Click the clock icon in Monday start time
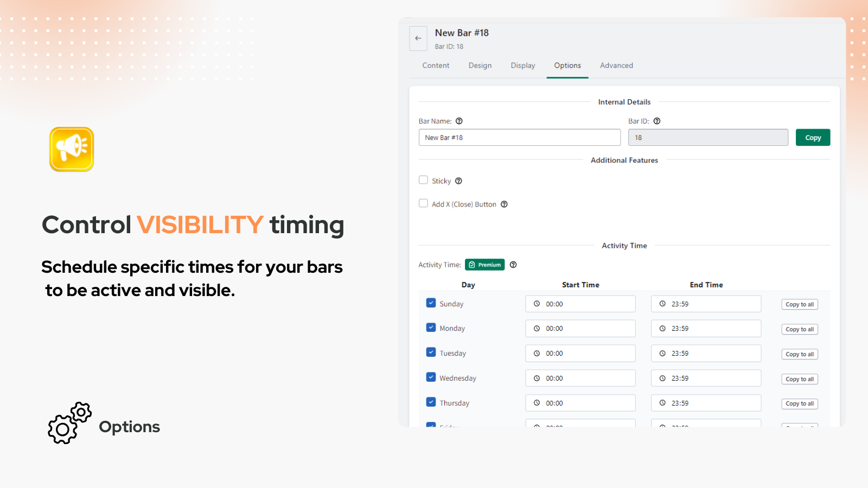 (x=537, y=329)
